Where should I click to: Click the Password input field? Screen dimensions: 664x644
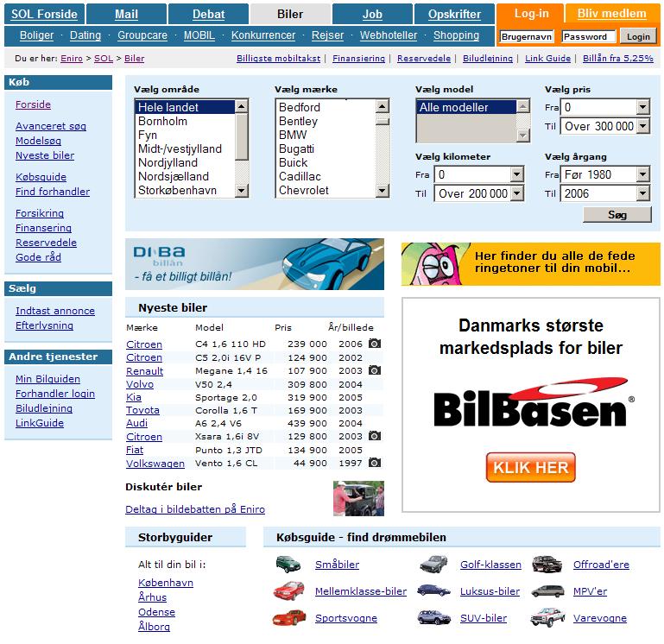(589, 36)
